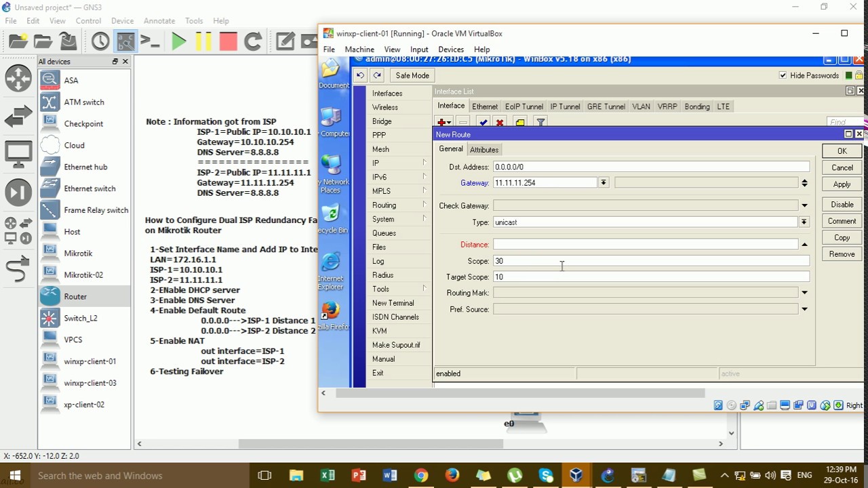Viewport: 868px width, 488px height.
Task: Click yellow comment icon in Interface List
Action: tap(520, 123)
